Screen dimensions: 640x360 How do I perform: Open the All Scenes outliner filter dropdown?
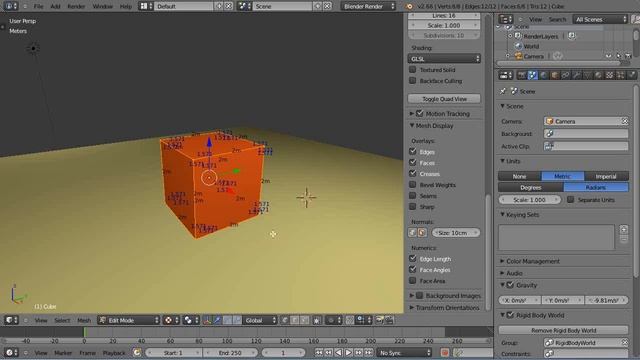point(600,19)
